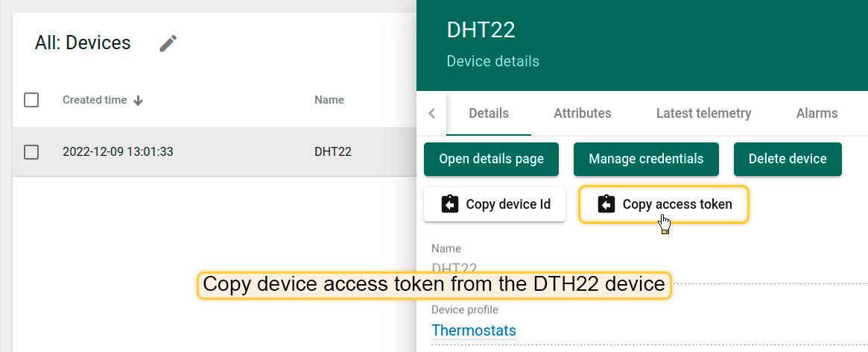Click the Copy access token button
The image size is (868, 352).
coord(664,204)
